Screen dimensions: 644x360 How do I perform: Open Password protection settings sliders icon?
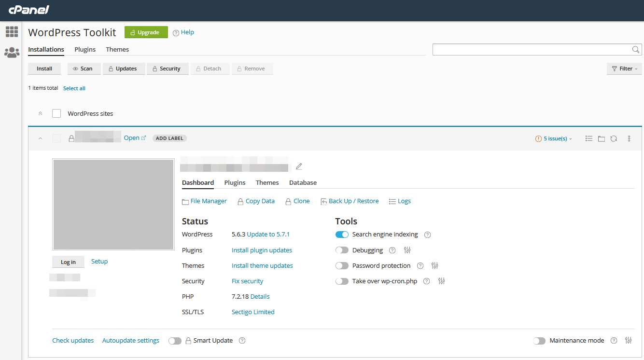coord(435,266)
